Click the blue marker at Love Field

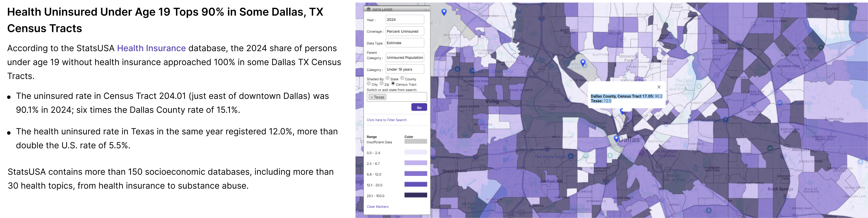click(x=583, y=62)
